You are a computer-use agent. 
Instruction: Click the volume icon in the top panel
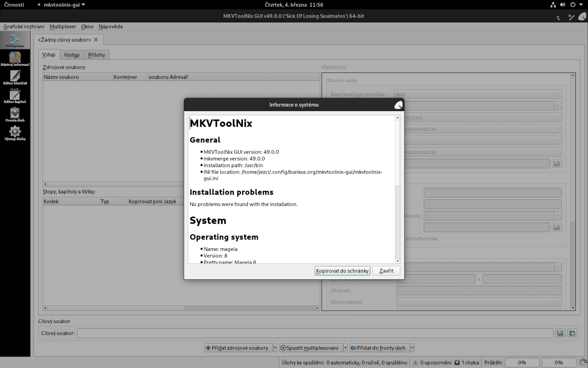pos(563,5)
